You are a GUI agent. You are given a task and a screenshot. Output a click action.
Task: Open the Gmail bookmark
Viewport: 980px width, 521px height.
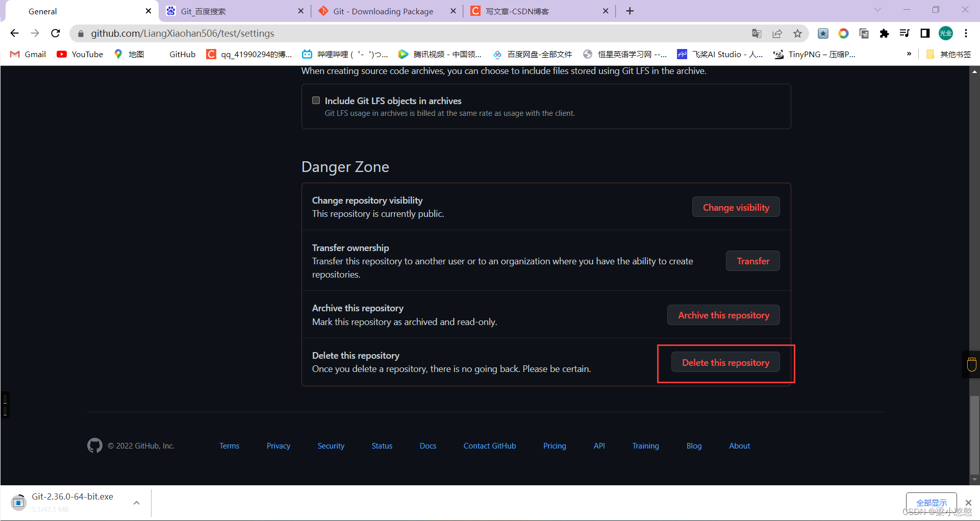point(28,54)
